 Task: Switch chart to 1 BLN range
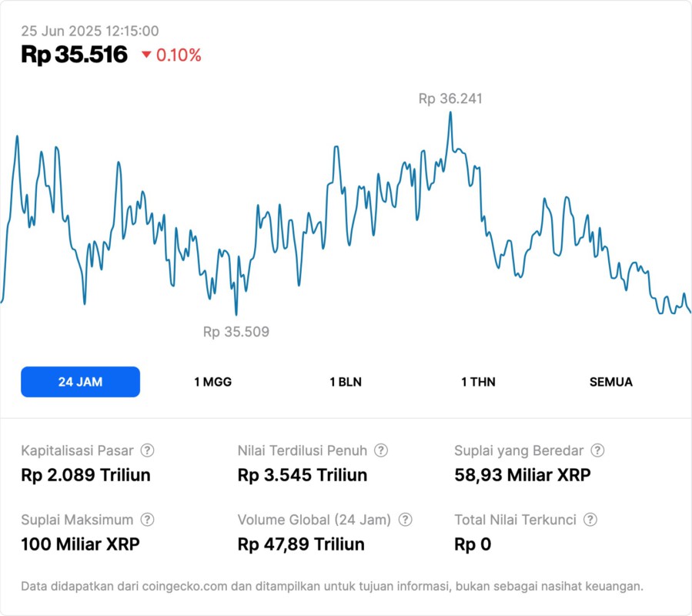(346, 382)
